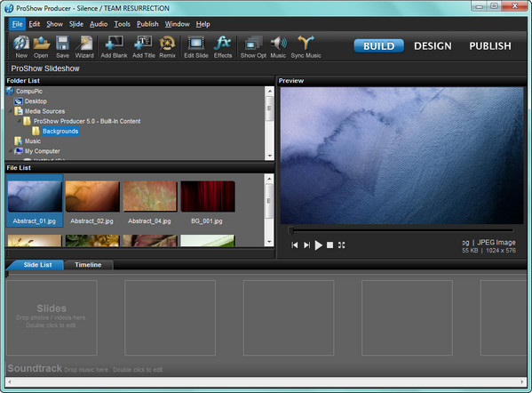Screen dimensions: 532x393
Task: Select Abstract_04.jpg thumbnail
Action: click(150, 196)
